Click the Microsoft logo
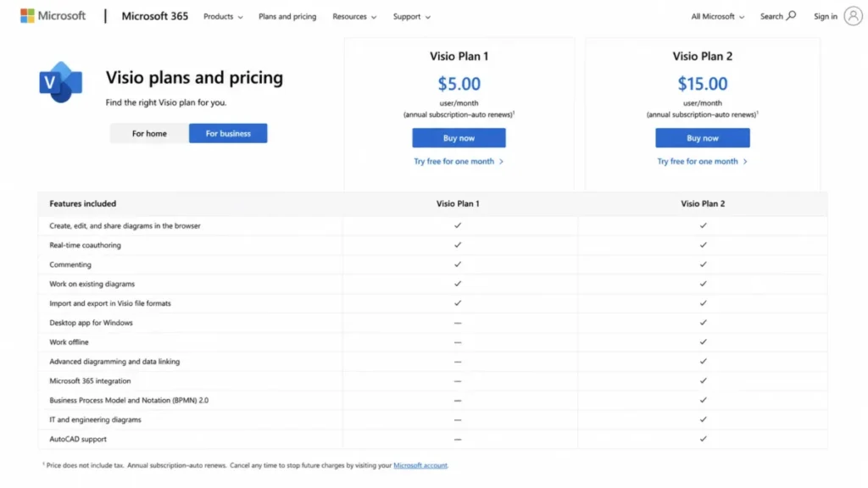Viewport: 868px width, 488px height. (x=53, y=16)
